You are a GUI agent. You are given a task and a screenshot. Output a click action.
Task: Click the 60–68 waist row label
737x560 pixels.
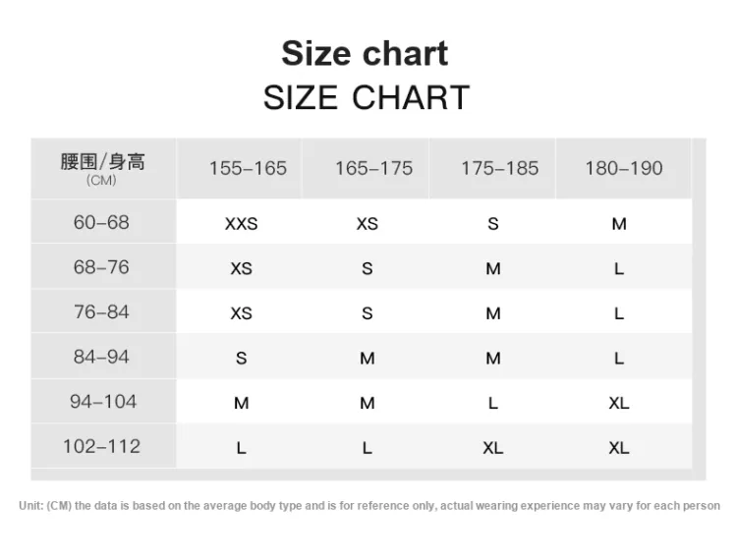click(x=101, y=222)
